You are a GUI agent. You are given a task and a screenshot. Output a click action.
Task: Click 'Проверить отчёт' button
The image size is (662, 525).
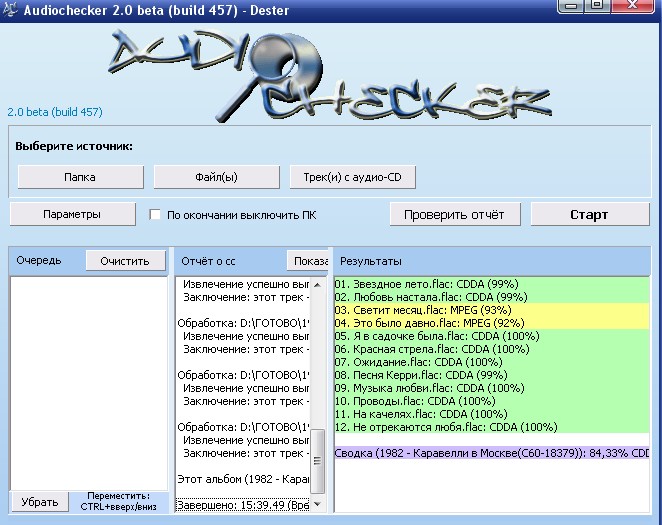click(x=455, y=214)
